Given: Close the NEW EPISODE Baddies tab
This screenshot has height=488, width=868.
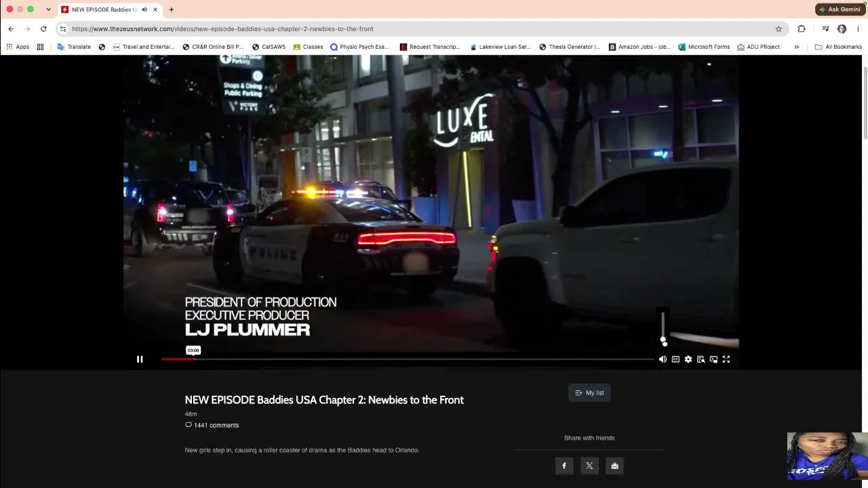Looking at the screenshot, I should click(155, 9).
